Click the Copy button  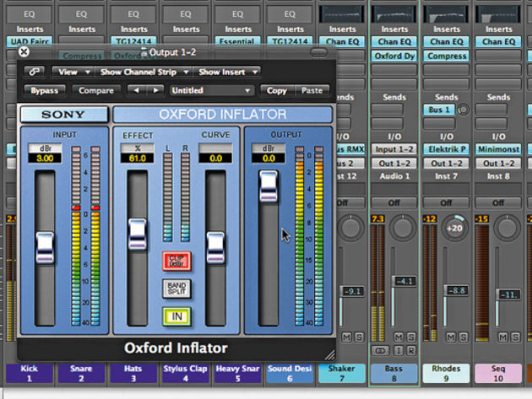[277, 90]
